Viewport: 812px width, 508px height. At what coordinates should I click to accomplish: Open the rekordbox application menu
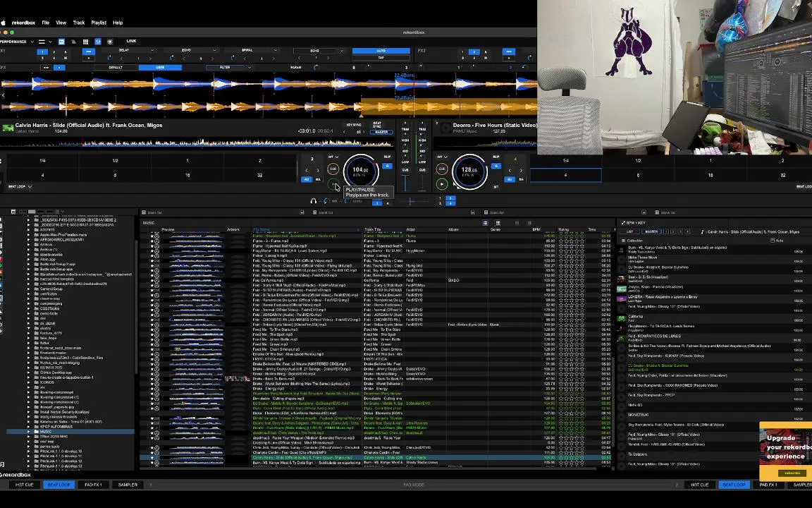[24, 23]
